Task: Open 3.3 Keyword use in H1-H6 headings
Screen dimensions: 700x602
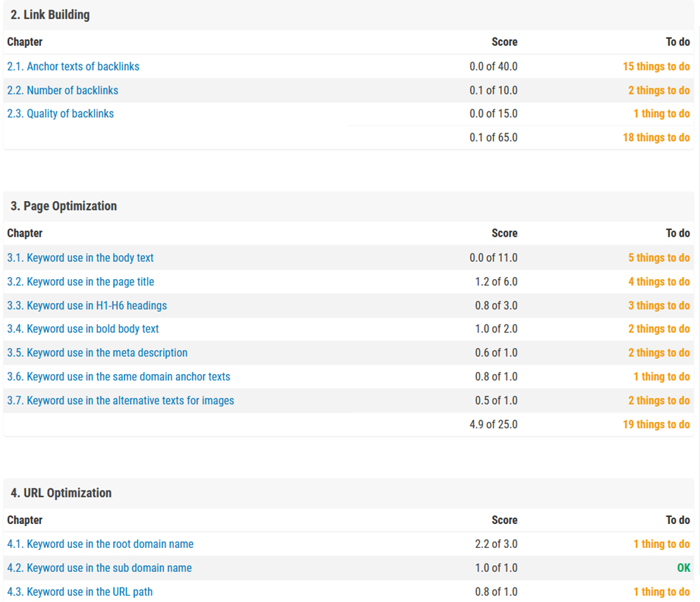Action: tap(87, 306)
